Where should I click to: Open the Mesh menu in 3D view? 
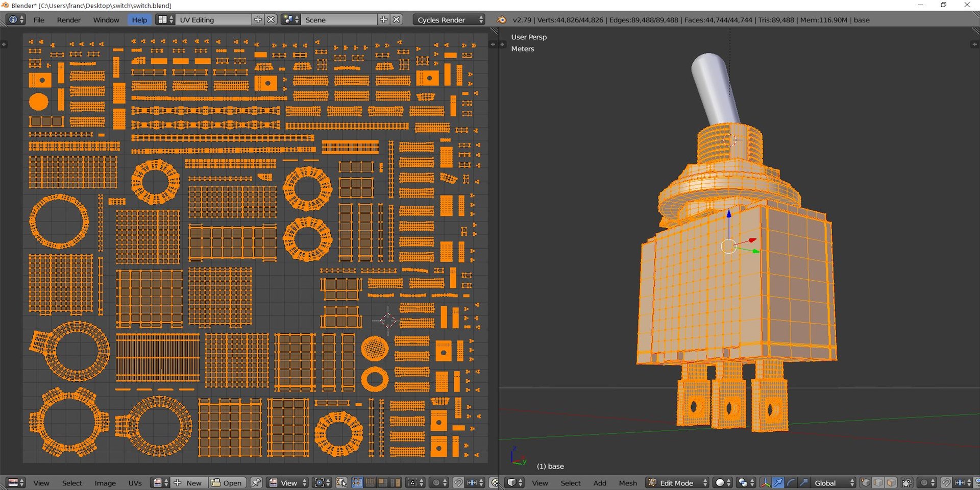pos(628,483)
